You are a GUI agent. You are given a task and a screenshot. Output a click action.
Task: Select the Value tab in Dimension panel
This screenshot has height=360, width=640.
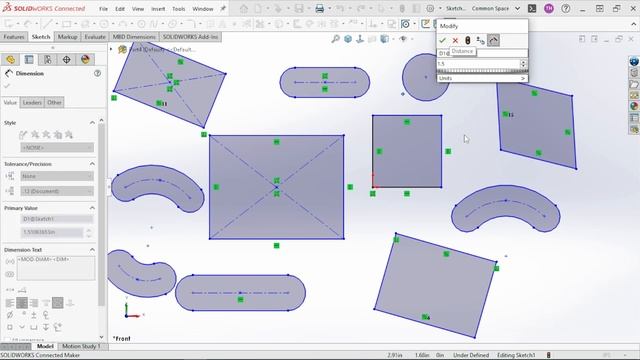[10, 102]
